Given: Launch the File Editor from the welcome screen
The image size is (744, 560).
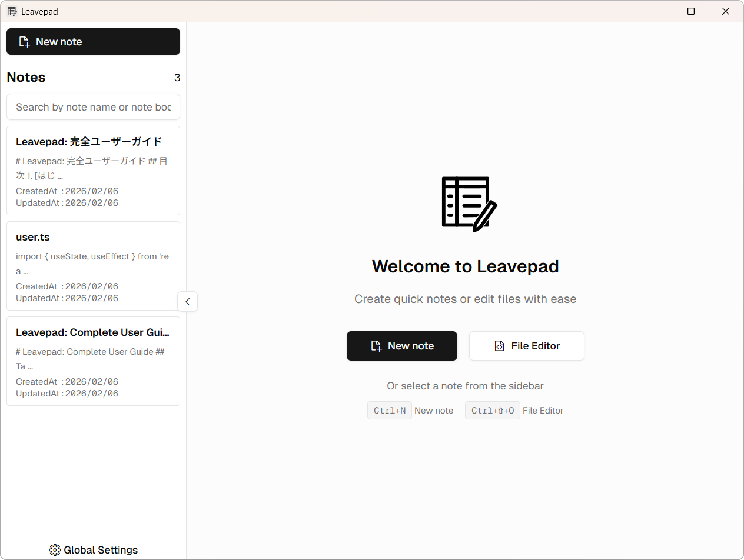Looking at the screenshot, I should point(526,346).
